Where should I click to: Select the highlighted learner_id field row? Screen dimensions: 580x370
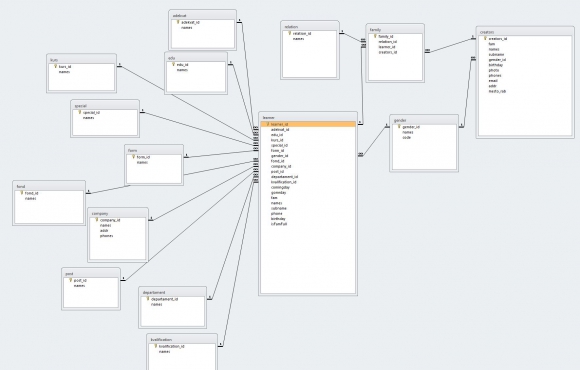point(308,124)
